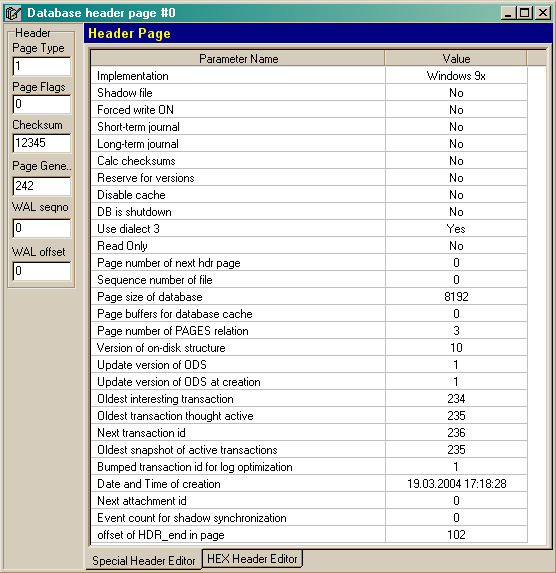This screenshot has width=556, height=573.
Task: Minimize the Database header page window
Action: [508, 13]
